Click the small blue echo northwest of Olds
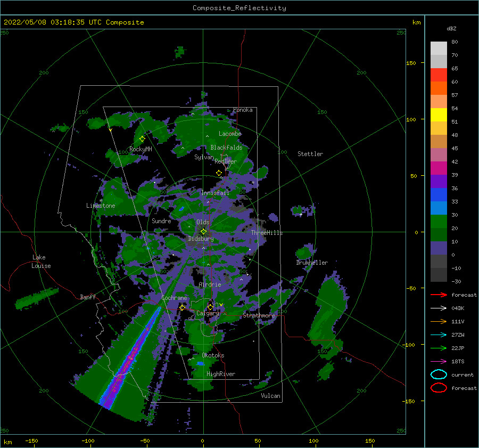Viewport: 479px width, 448px height. [181, 209]
